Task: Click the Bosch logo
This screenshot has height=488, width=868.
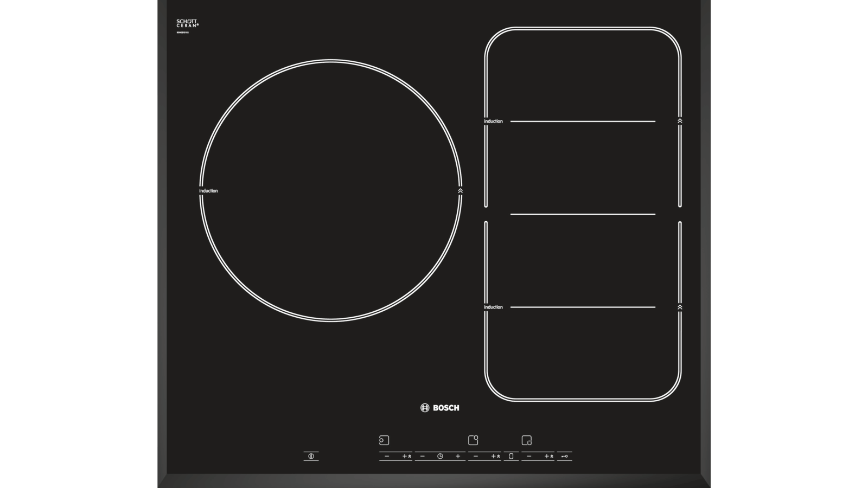Action: coord(439,408)
